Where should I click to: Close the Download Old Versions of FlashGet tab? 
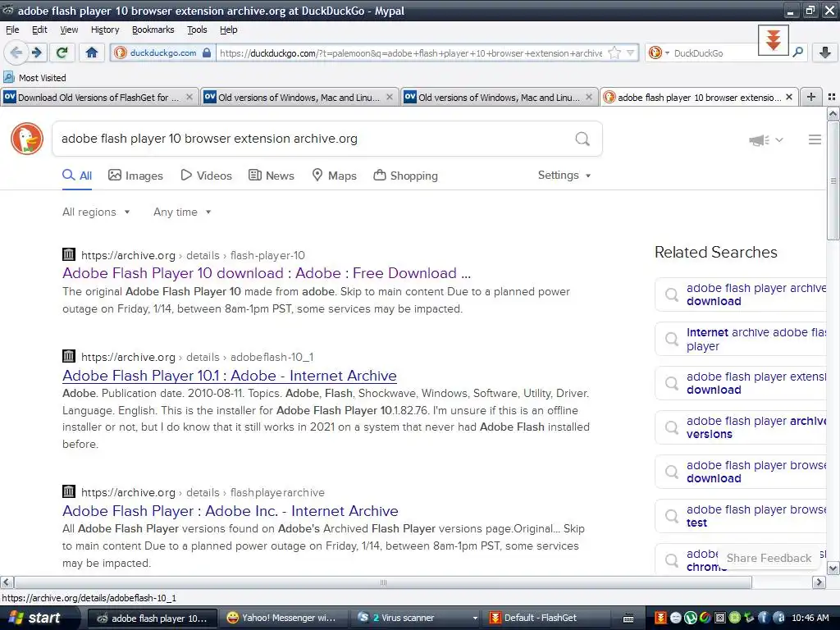pyautogui.click(x=189, y=97)
